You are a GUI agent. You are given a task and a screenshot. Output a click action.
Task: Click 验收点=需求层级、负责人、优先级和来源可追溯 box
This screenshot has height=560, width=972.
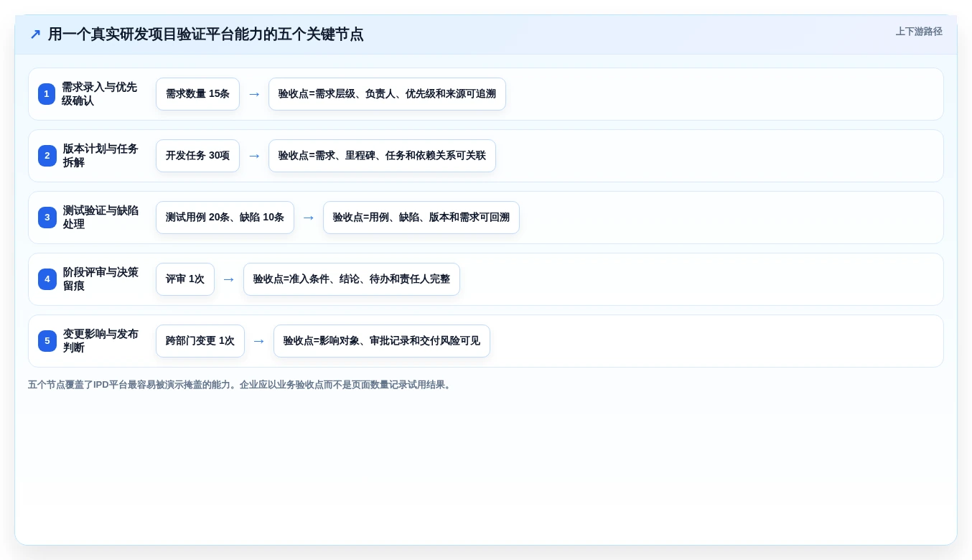(387, 94)
